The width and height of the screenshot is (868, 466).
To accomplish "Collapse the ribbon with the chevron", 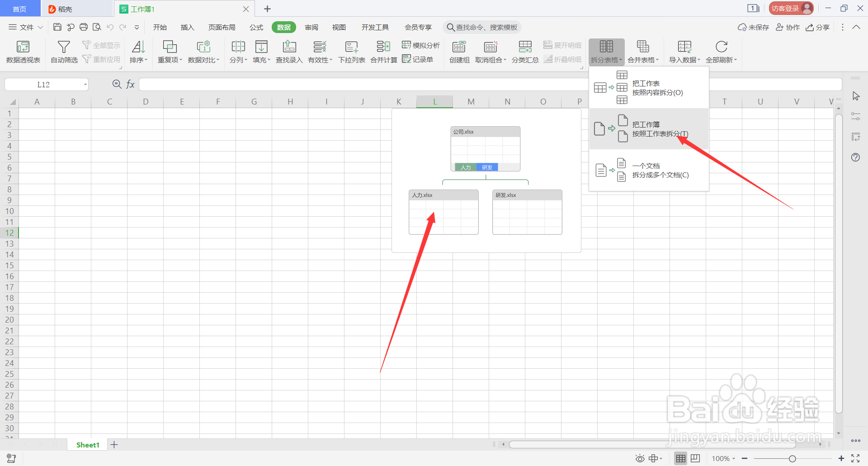I will 856,27.
